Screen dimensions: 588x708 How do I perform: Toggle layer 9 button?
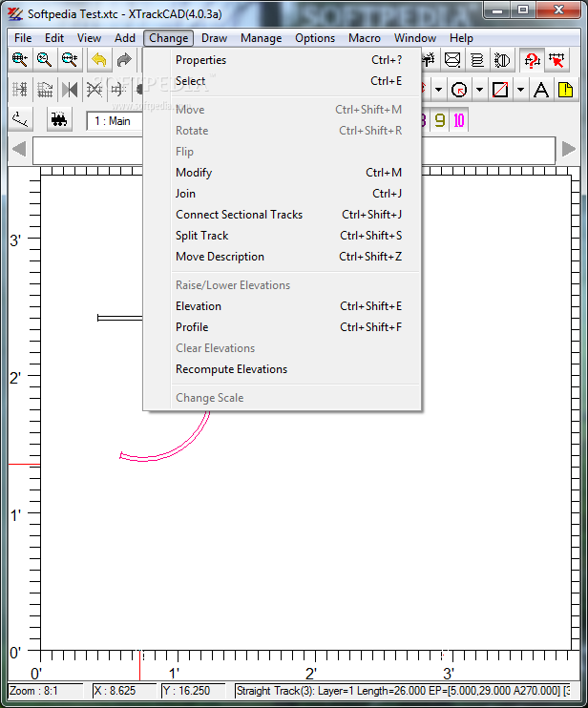tap(439, 120)
